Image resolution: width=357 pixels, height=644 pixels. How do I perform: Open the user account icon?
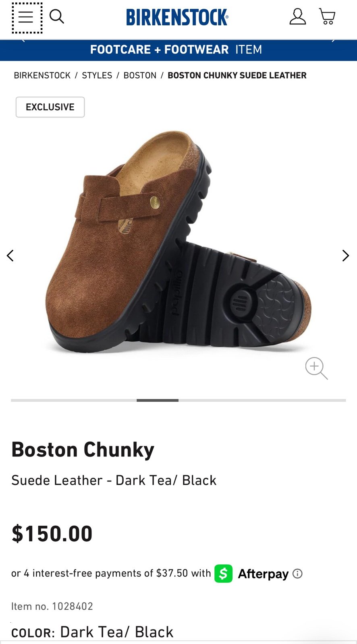298,17
